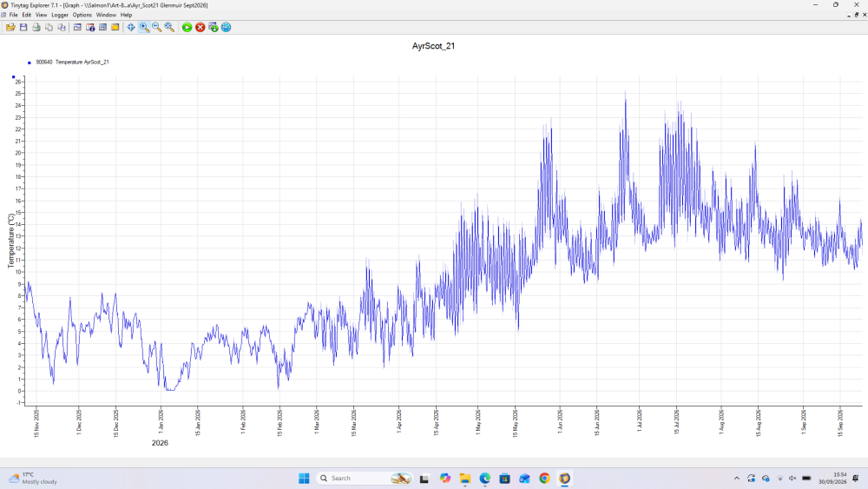This screenshot has height=489, width=868.
Task: Open the File menu
Action: click(x=13, y=15)
